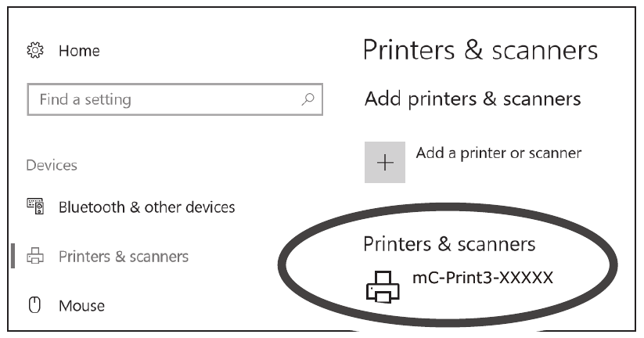
Task: Click the Printers & scanners sidebar icon
Action: [34, 257]
